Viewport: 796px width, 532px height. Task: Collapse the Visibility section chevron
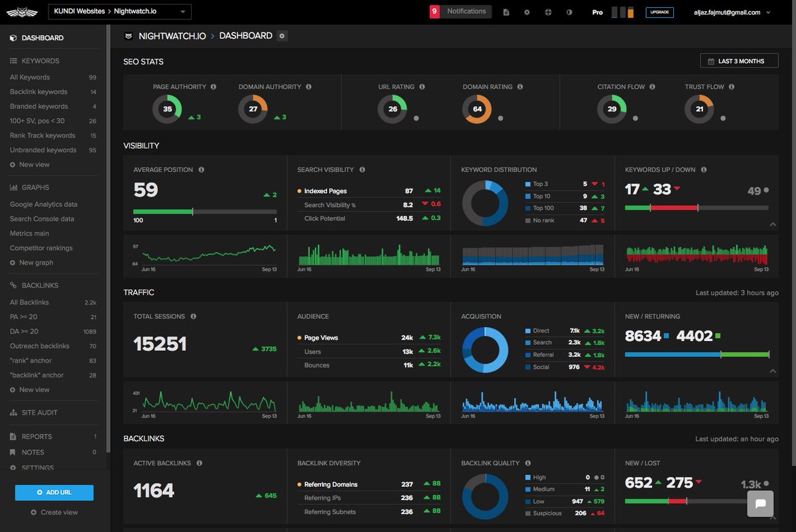pyautogui.click(x=773, y=225)
